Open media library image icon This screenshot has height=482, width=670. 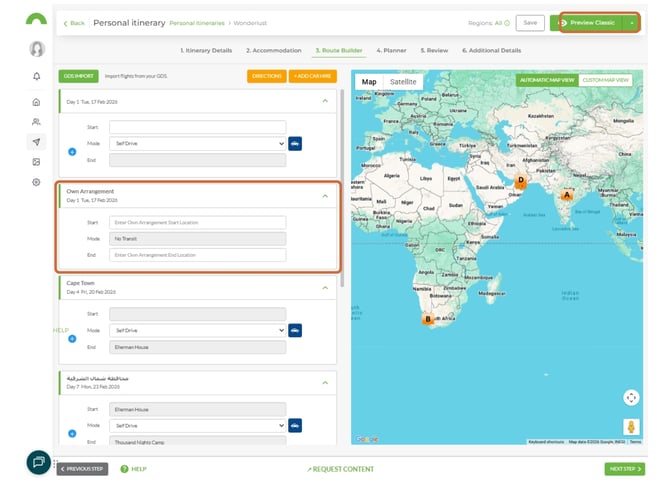[x=36, y=162]
